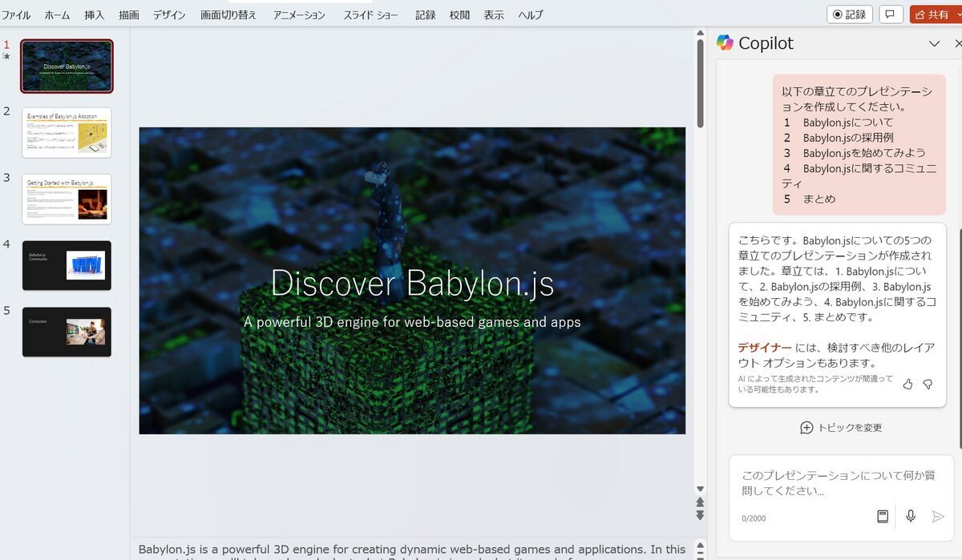This screenshot has width=962, height=560.
Task: Open the prompt guide book icon
Action: [883, 517]
